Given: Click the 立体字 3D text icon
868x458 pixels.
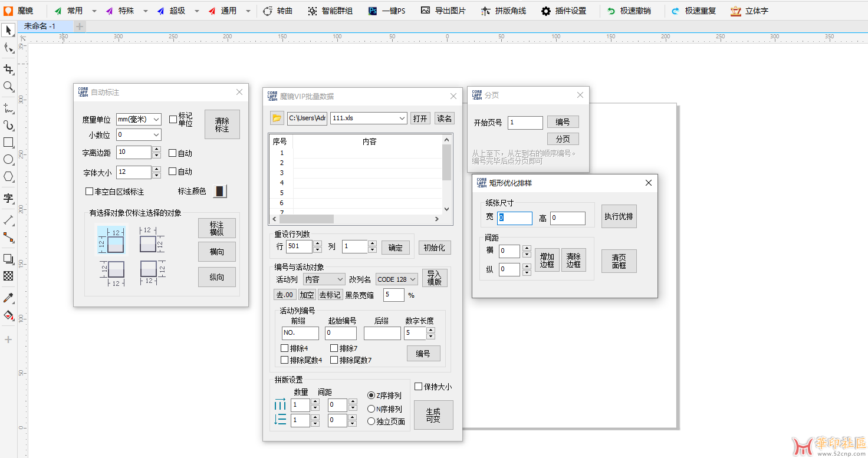Looking at the screenshot, I should coord(735,11).
